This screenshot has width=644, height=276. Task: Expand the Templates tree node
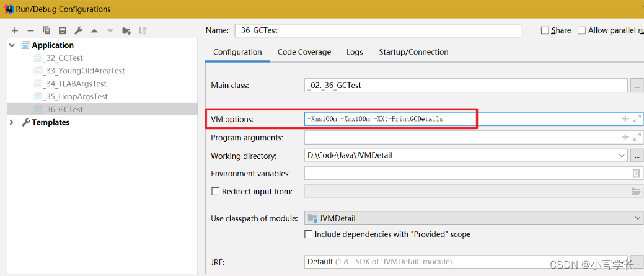tap(12, 122)
